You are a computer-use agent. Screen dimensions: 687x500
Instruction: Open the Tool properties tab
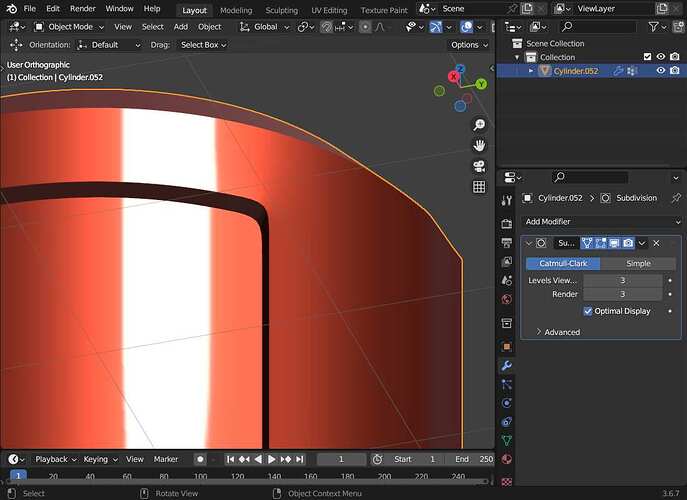pyautogui.click(x=506, y=201)
